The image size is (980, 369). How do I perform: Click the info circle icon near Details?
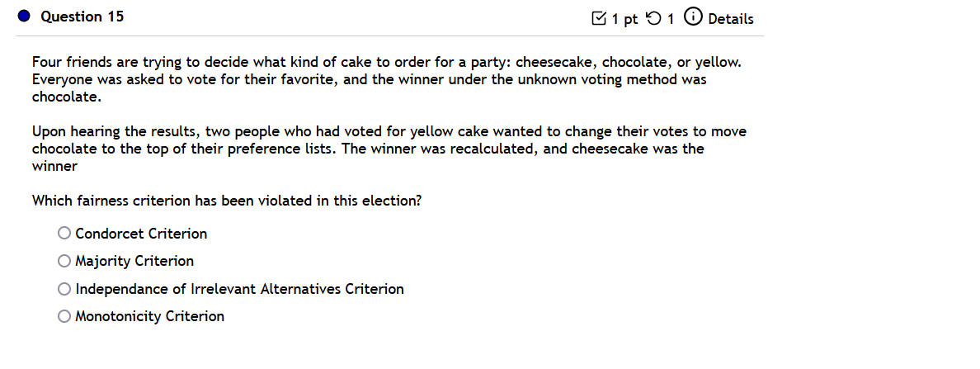(x=693, y=17)
